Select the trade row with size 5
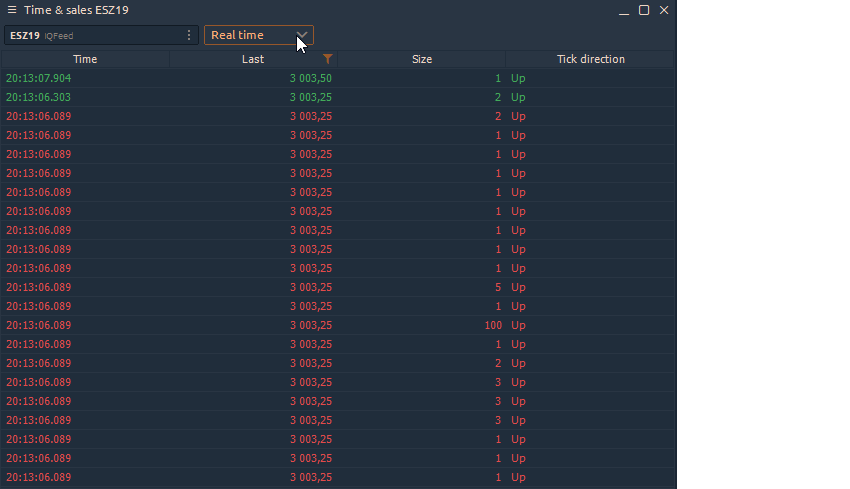This screenshot has width=850, height=489. coord(338,287)
